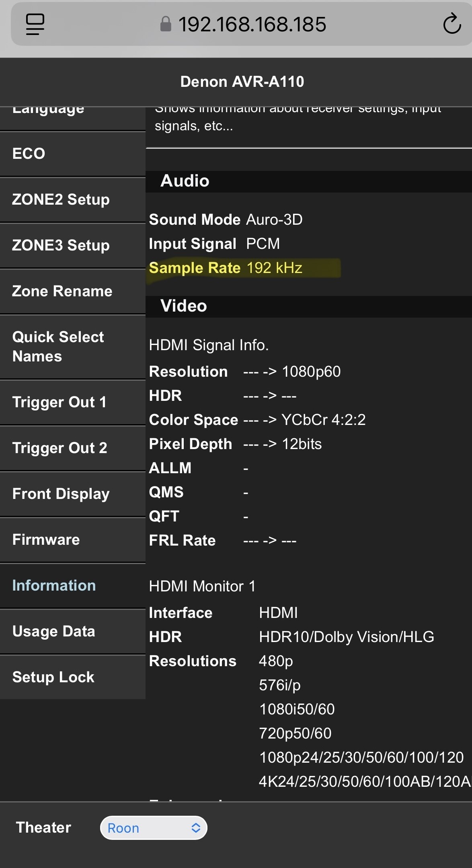Open Usage Data in the sidebar
472x868 pixels.
click(x=73, y=631)
